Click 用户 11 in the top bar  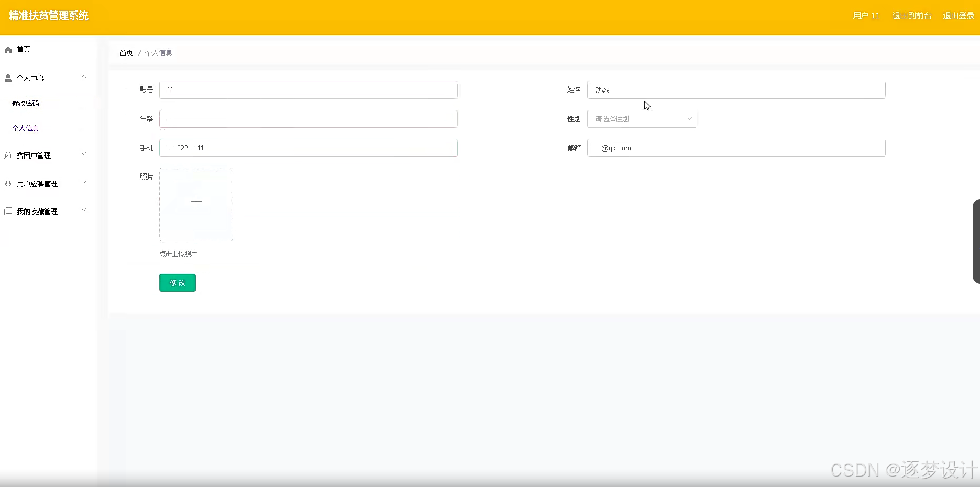[866, 16]
